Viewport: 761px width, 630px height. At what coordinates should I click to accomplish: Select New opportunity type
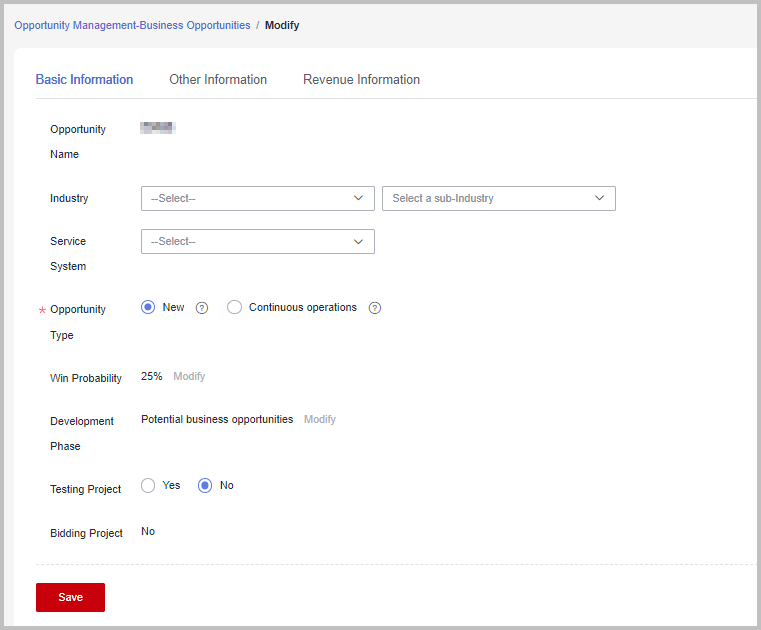[x=148, y=307]
